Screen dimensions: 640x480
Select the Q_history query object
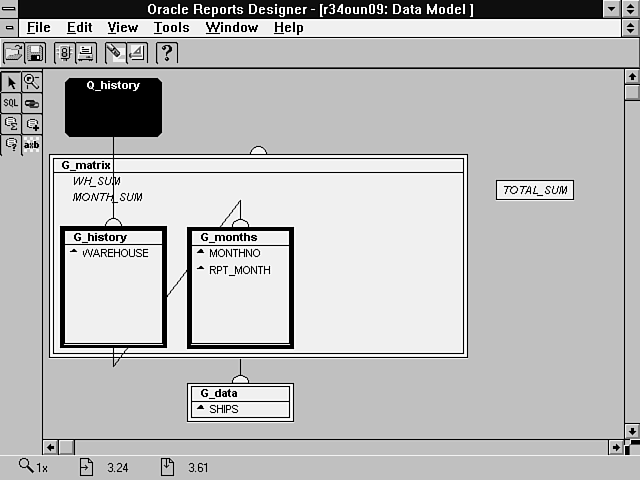[113, 107]
